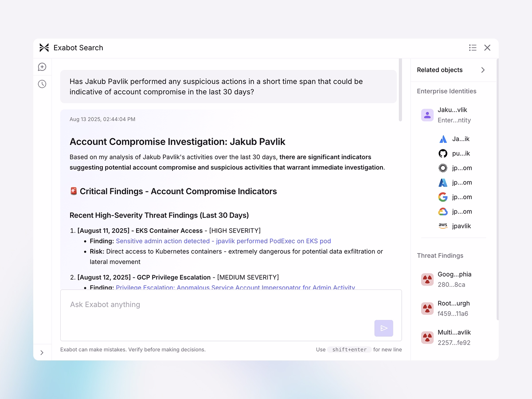The width and height of the screenshot is (532, 399).
Task: Click the 280...8ca finding ID
Action: pyautogui.click(x=451, y=285)
